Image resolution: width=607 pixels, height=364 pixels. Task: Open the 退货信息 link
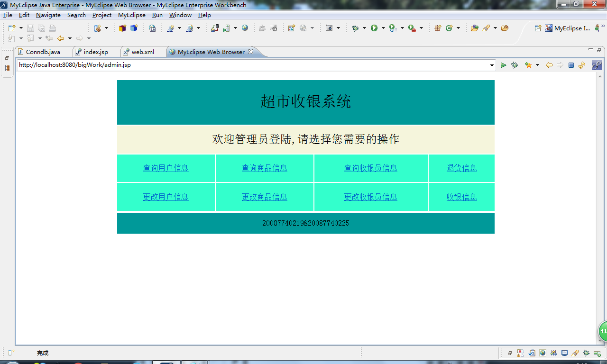pyautogui.click(x=462, y=168)
